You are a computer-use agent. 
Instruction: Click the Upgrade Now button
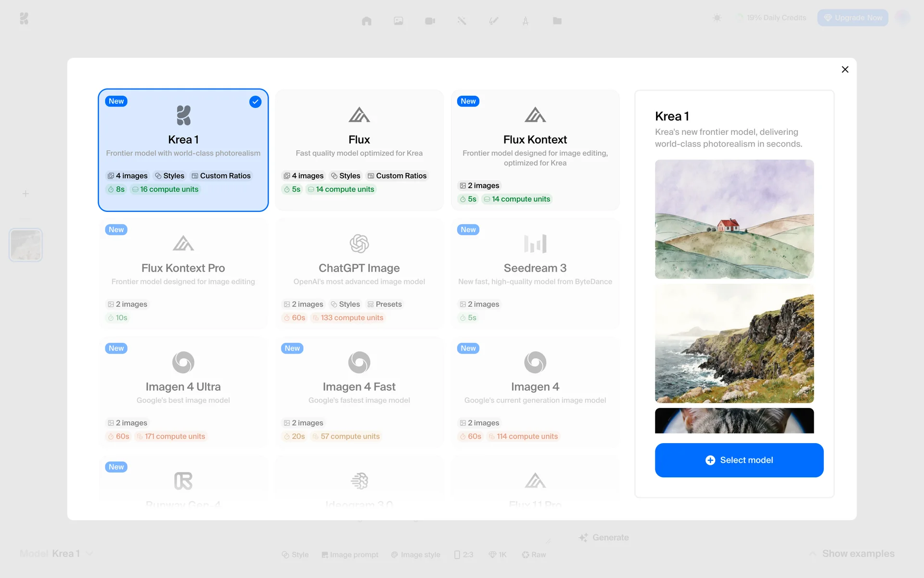pyautogui.click(x=852, y=18)
